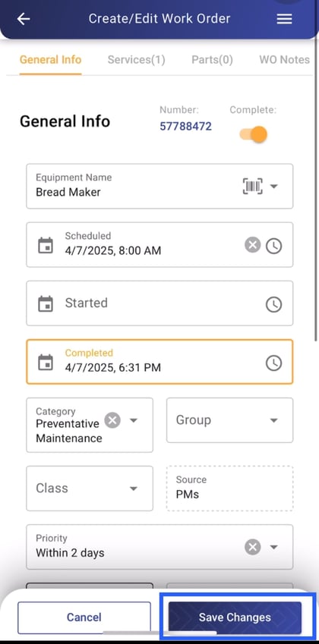Clear the Scheduled date value
This screenshot has height=644, width=319.
253,246
